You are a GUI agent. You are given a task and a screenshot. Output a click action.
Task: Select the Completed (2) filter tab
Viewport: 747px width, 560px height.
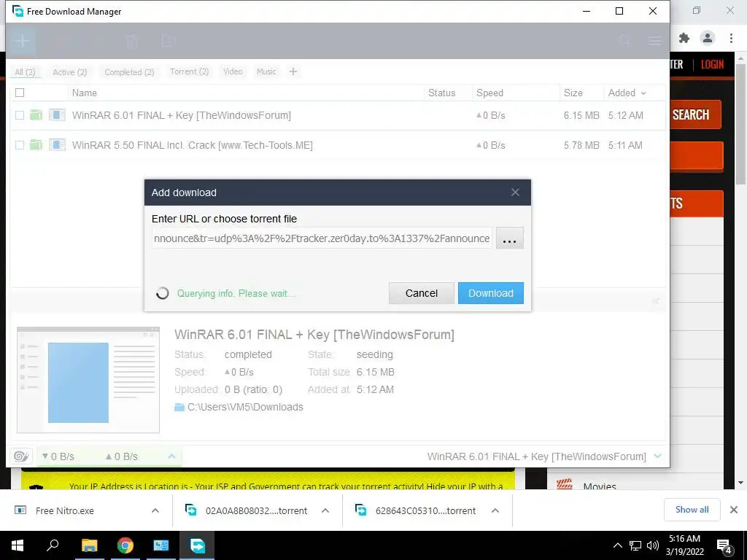tap(129, 72)
